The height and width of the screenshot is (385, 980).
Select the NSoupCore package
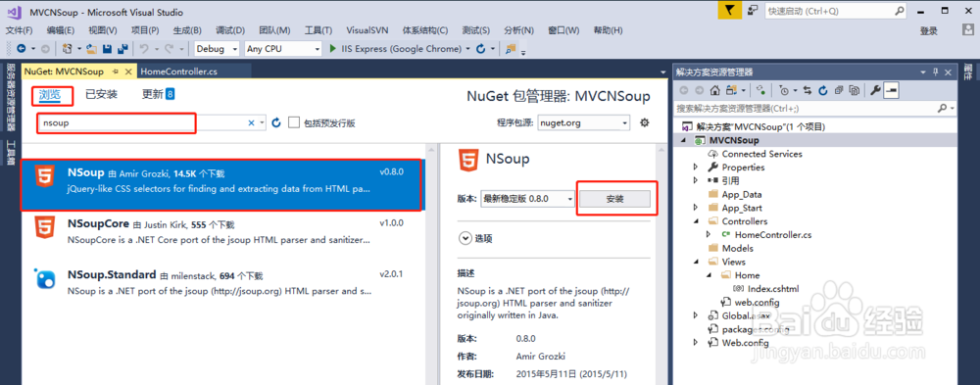pos(223,231)
